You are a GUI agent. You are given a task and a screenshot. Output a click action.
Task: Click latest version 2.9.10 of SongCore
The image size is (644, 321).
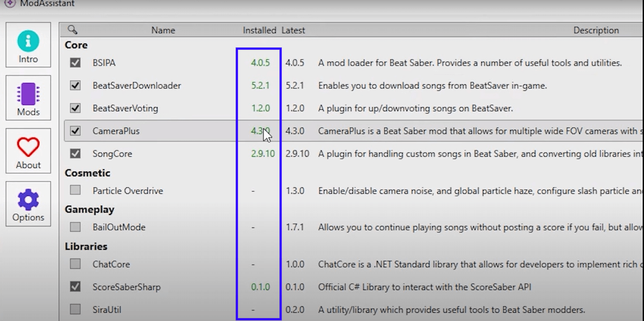(297, 154)
